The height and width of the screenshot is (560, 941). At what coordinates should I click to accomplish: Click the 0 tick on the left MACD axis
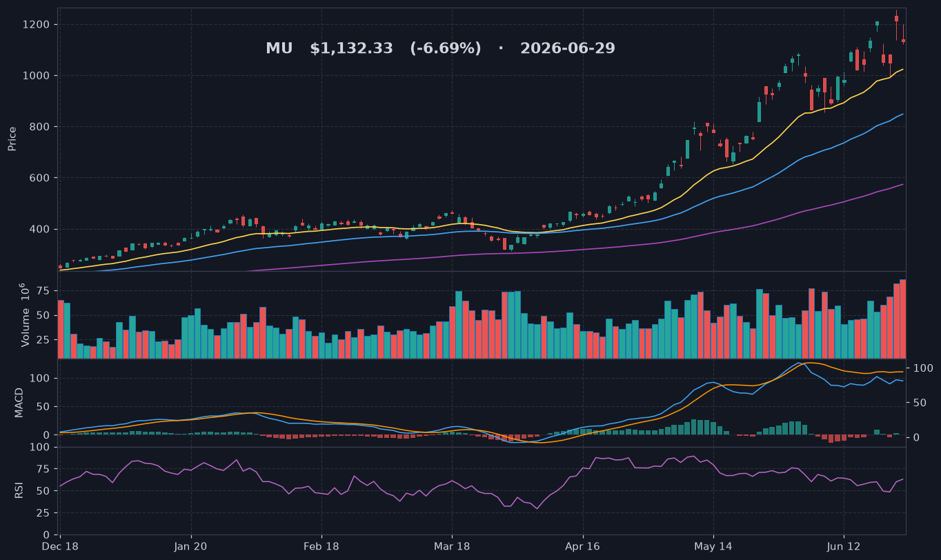coord(46,435)
